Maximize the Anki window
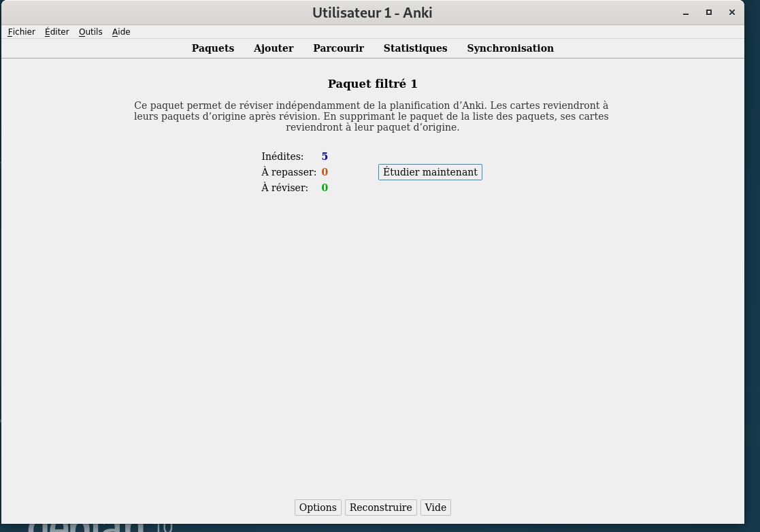760x532 pixels. coord(709,12)
